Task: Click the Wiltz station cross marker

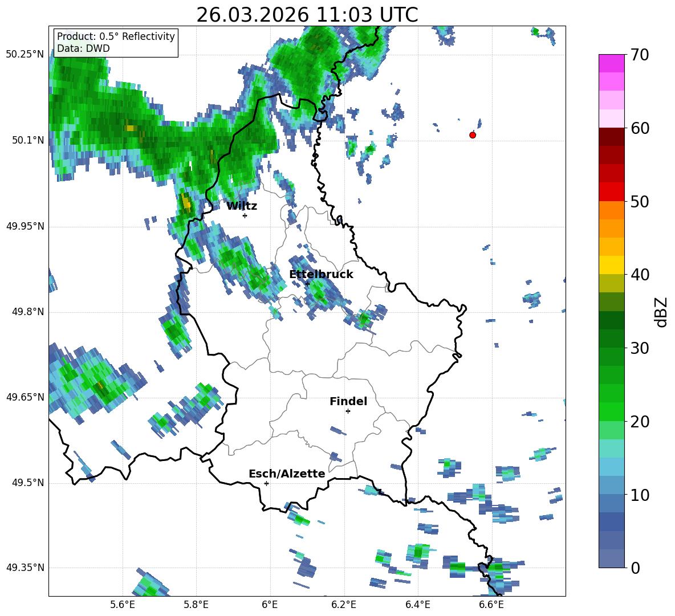Action: click(245, 215)
